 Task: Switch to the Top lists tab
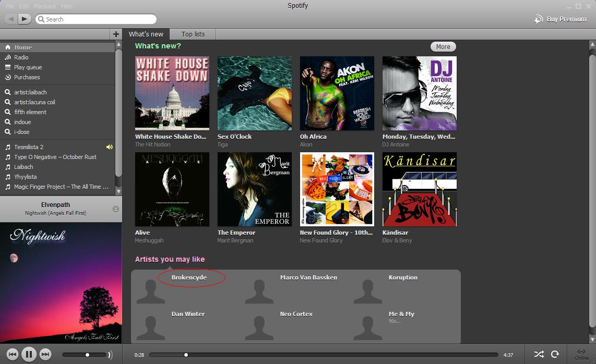193,34
